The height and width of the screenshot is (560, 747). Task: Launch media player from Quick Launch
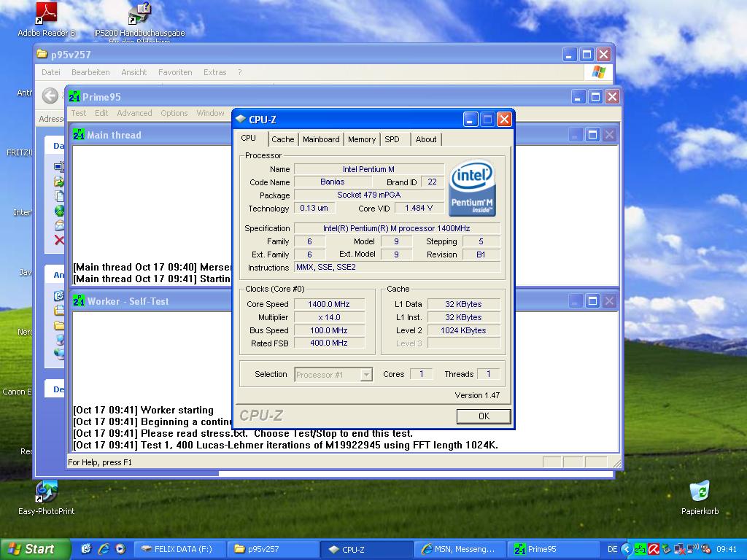pos(120,549)
